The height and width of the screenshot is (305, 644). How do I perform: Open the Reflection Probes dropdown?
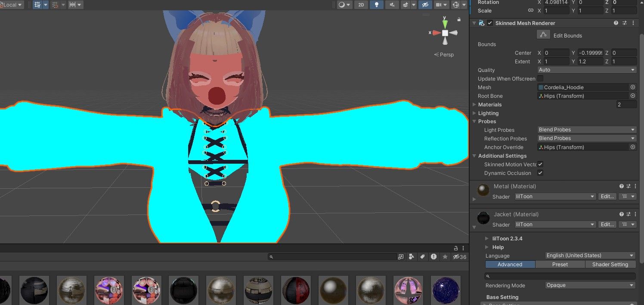587,138
